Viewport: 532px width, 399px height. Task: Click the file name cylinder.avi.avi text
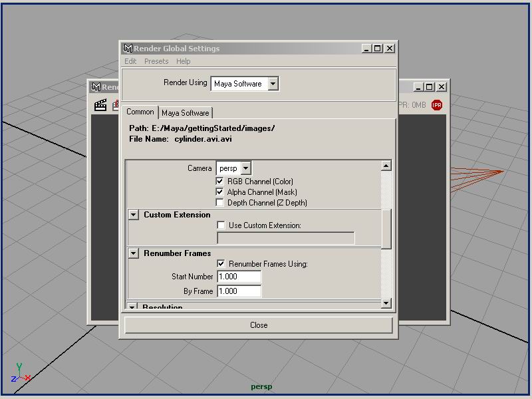[x=203, y=139]
